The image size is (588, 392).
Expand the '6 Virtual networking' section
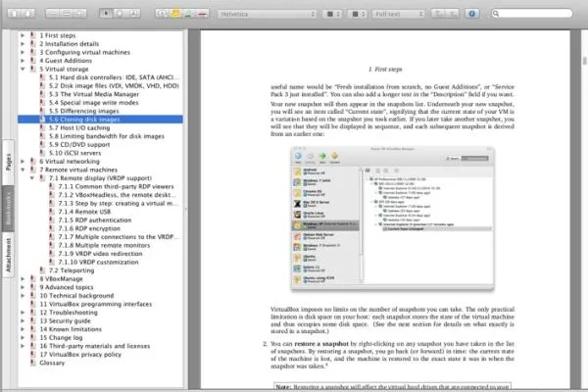pos(23,162)
